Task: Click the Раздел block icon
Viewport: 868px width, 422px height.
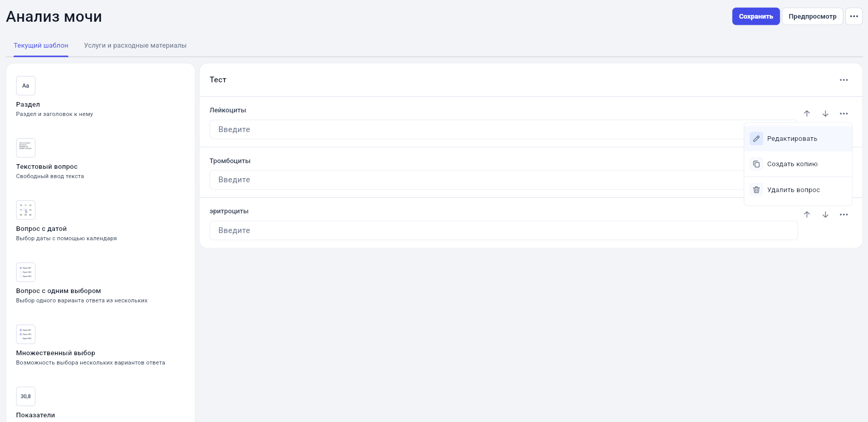Action: tap(25, 85)
